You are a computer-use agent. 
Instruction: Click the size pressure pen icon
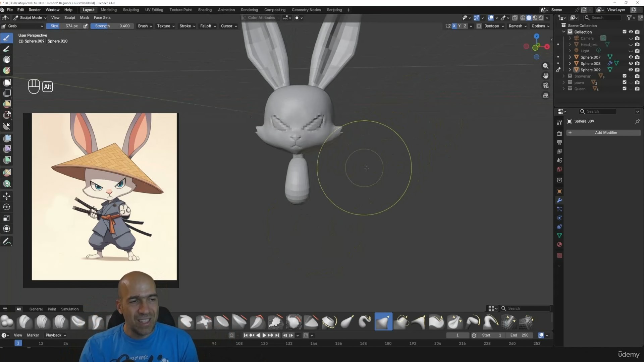click(x=86, y=26)
